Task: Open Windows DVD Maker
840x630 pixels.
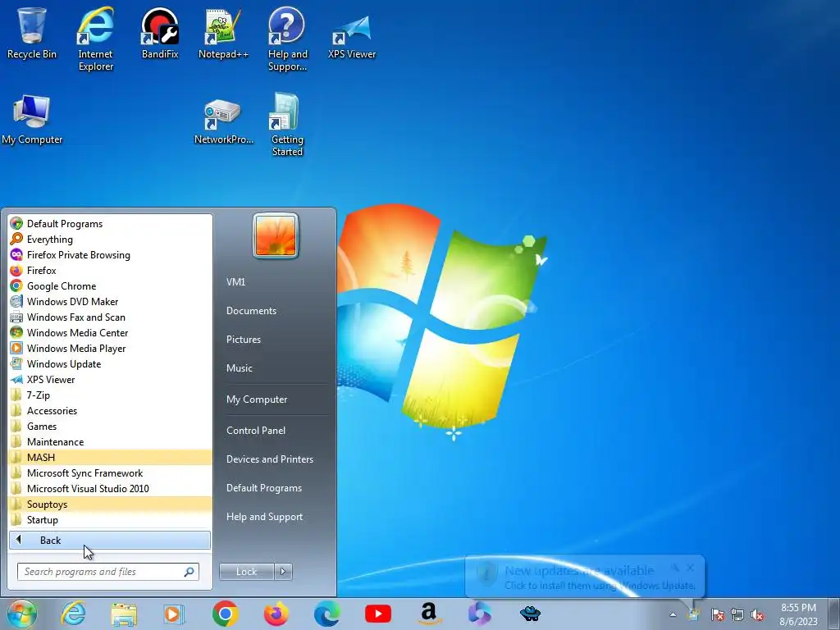Action: pos(111,301)
